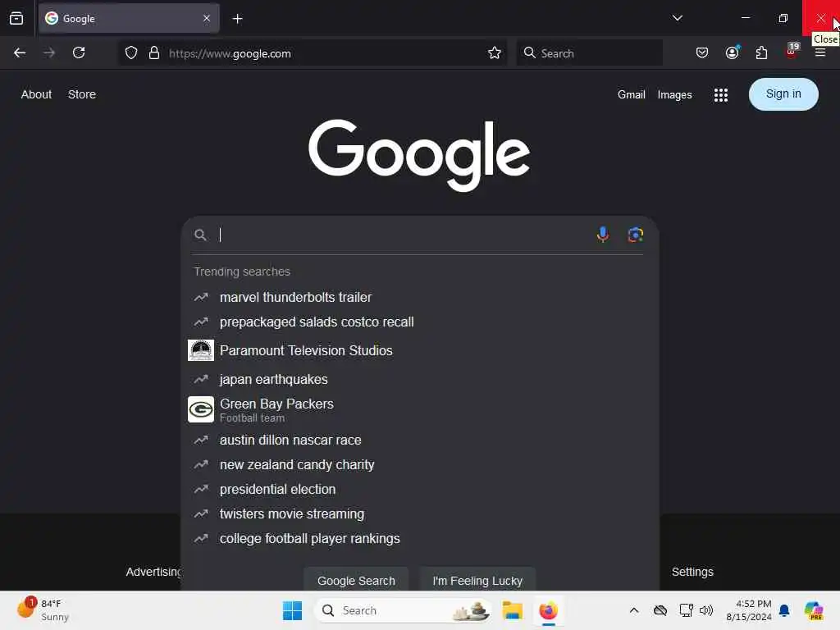This screenshot has height=630, width=840.
Task: Click the Google Search button
Action: (356, 580)
